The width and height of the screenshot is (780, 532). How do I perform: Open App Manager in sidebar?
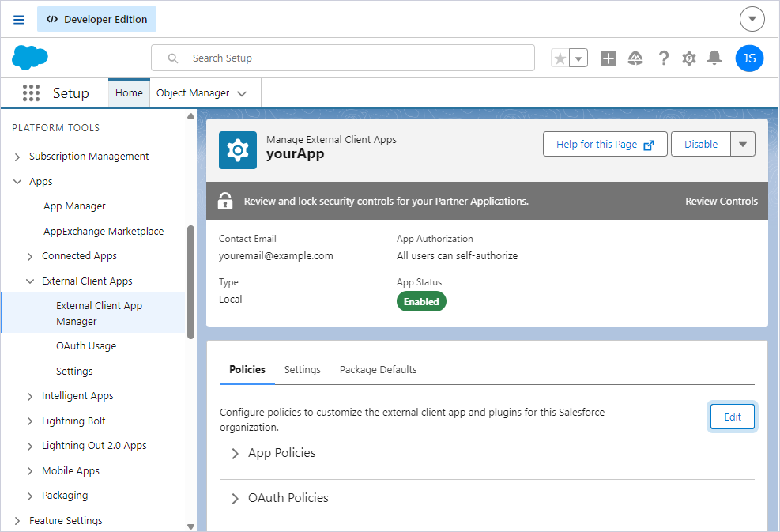click(74, 206)
